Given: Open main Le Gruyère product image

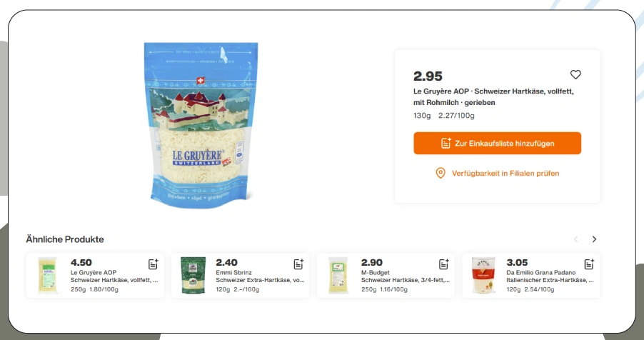Looking at the screenshot, I should (201, 126).
